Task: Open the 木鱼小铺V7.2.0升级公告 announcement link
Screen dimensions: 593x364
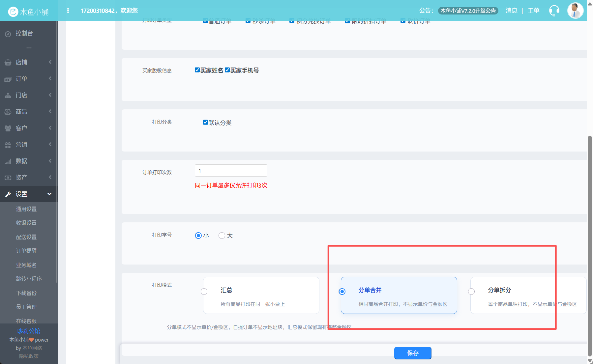Action: pyautogui.click(x=468, y=11)
